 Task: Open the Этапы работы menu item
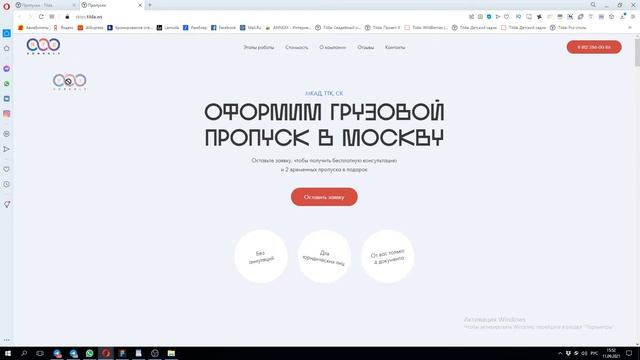tap(259, 47)
